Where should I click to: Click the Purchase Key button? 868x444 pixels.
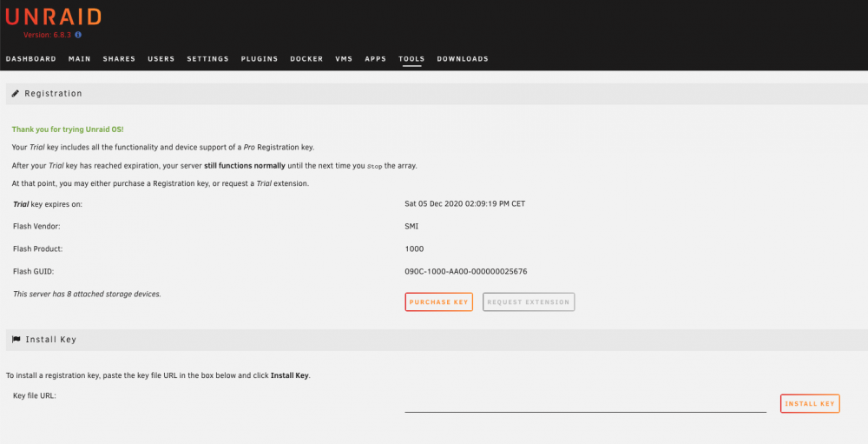click(x=439, y=302)
